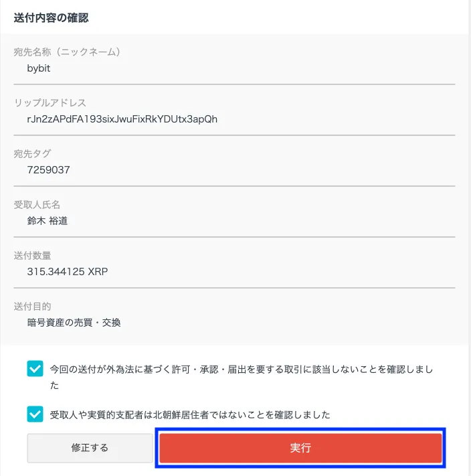The height and width of the screenshot is (476, 471).
Task: Click the 送付目的 field label
Action: click(32, 307)
